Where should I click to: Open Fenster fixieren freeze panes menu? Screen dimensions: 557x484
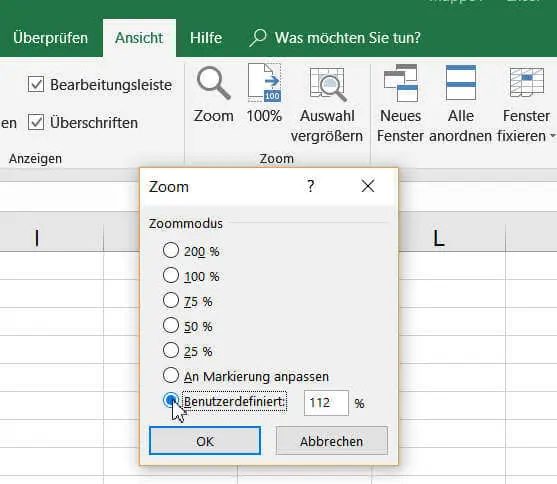coord(526,104)
